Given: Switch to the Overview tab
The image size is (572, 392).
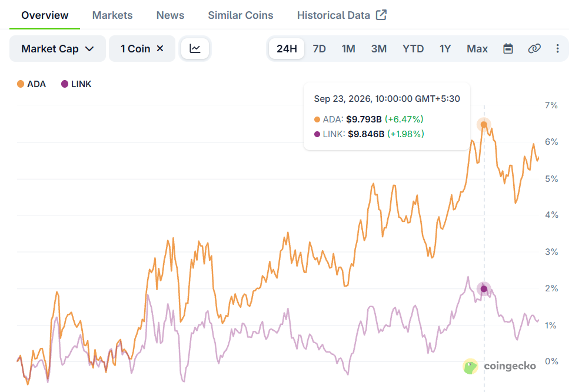Looking at the screenshot, I should (45, 15).
